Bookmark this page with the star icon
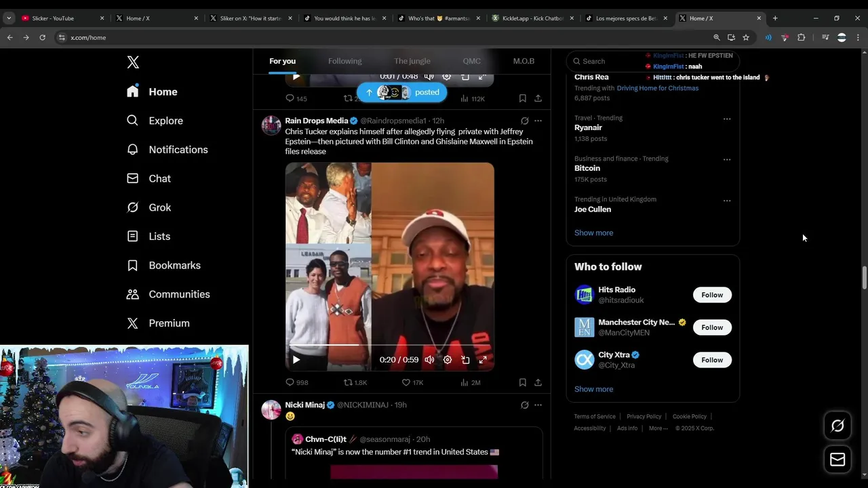This screenshot has height=488, width=868. tap(746, 37)
